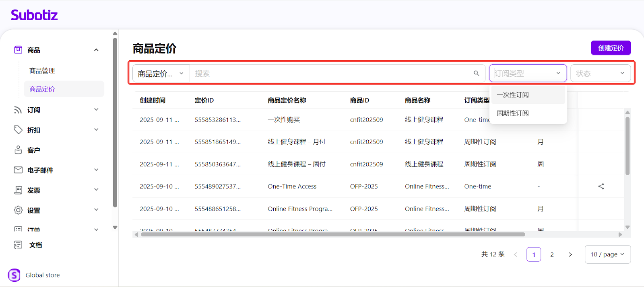Open 商品管理 in the sidebar
This screenshot has width=644, height=287.
click(42, 71)
